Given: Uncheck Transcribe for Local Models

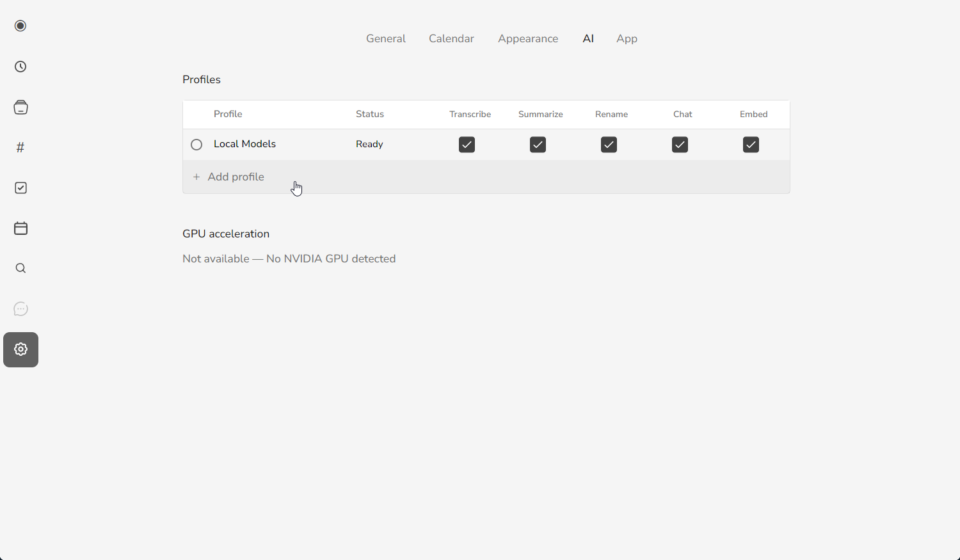Looking at the screenshot, I should click(x=467, y=145).
